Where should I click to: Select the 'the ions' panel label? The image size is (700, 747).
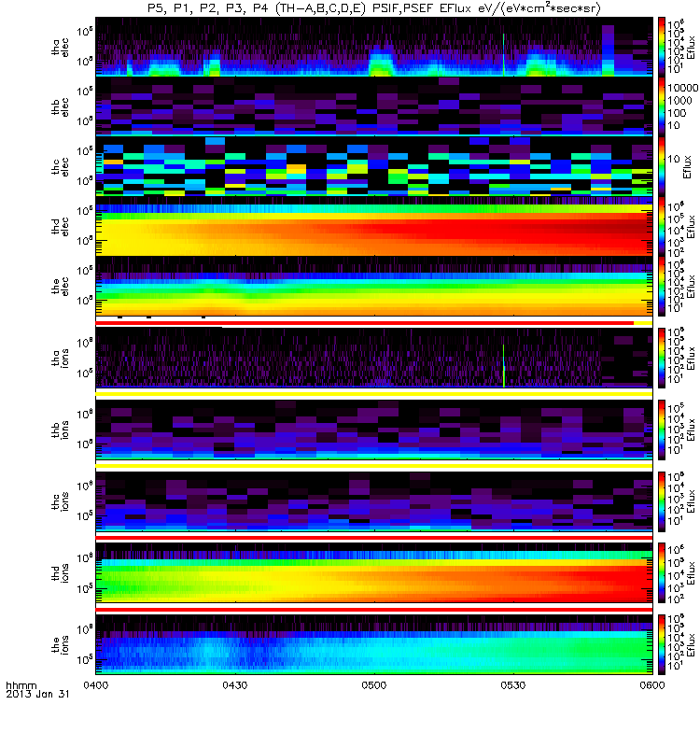(x=60, y=644)
